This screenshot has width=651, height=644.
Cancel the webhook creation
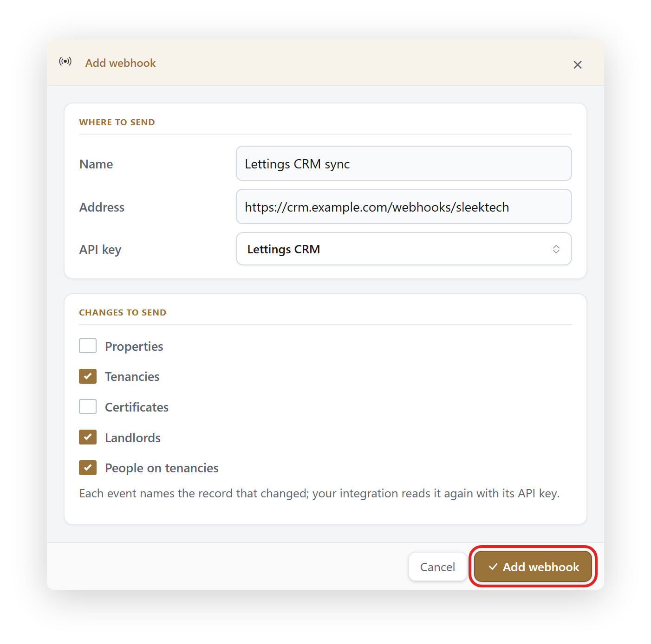pos(437,567)
